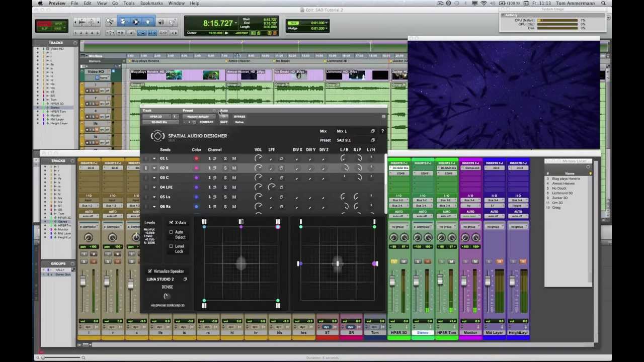Open the Tools menu
Viewport: 644px width, 362px height.
click(x=129, y=3)
